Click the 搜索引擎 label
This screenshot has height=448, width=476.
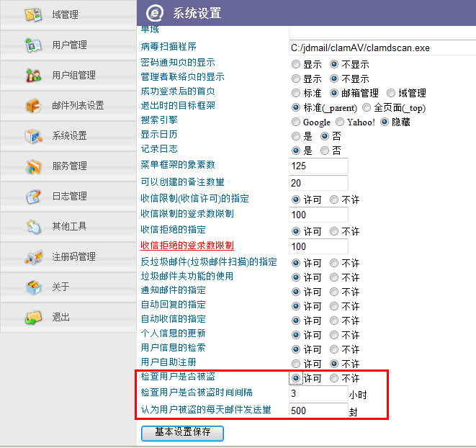[159, 120]
